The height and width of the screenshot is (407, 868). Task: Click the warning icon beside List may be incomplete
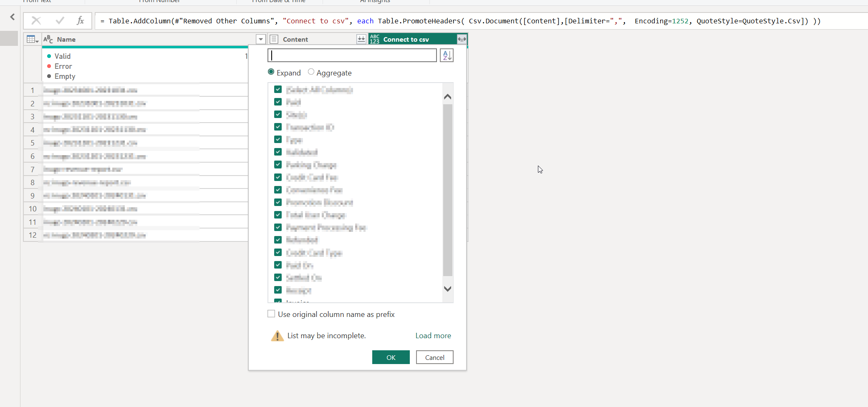277,336
